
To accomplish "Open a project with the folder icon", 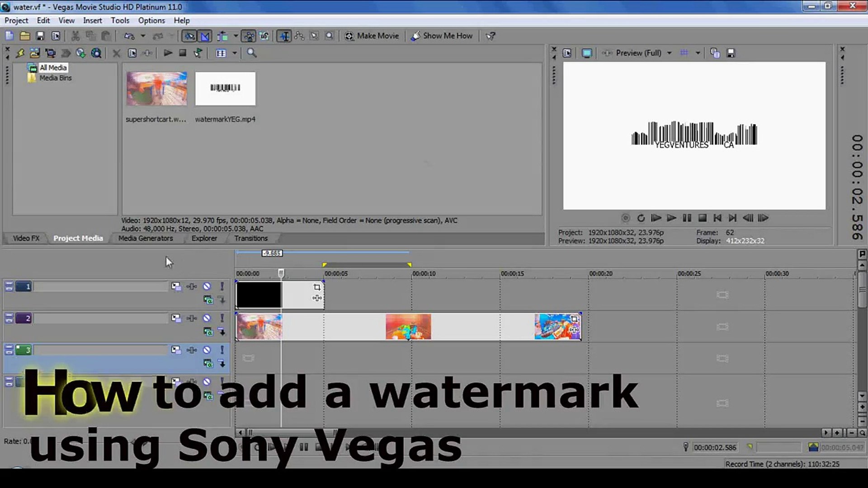I will click(x=25, y=36).
